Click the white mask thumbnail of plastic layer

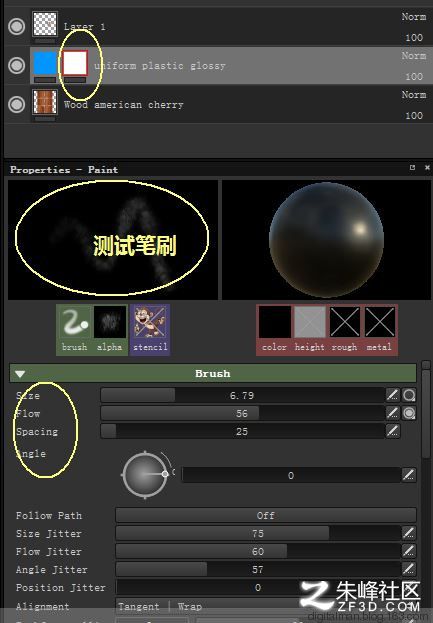(x=75, y=63)
